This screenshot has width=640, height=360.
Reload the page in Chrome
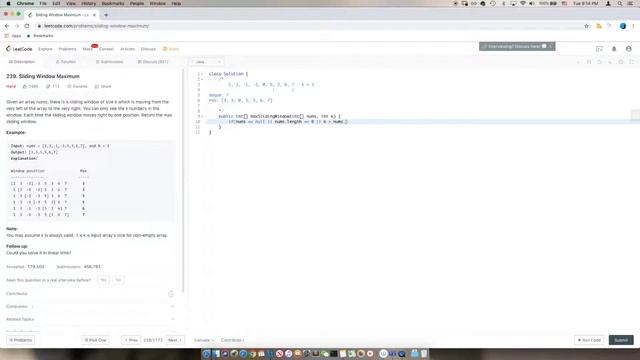pyautogui.click(x=27, y=26)
